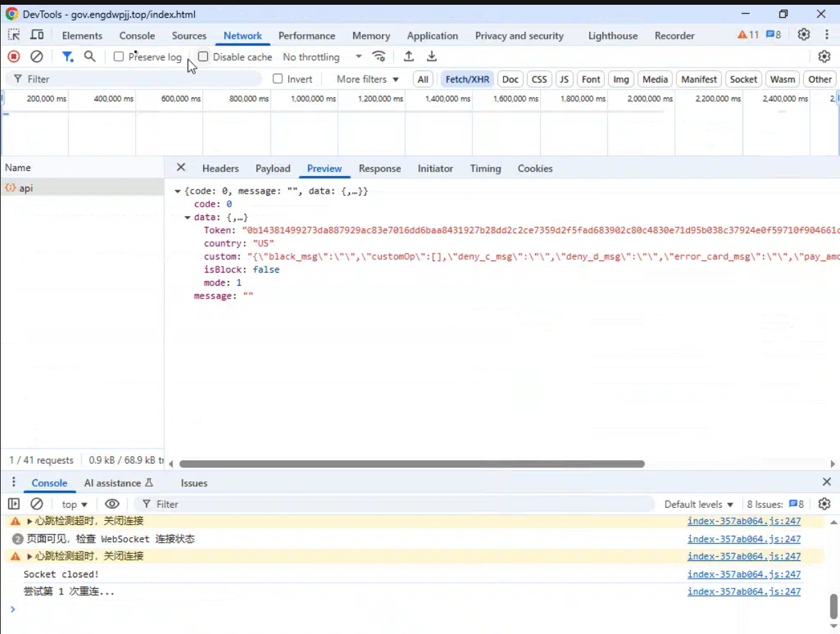Collapse the root JSON object
The image size is (840, 634).
point(178,192)
